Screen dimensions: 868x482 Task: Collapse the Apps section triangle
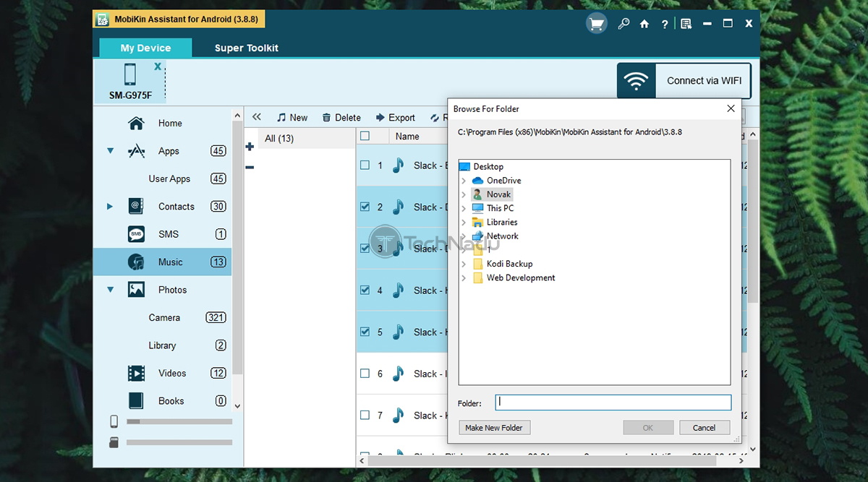[x=110, y=151]
